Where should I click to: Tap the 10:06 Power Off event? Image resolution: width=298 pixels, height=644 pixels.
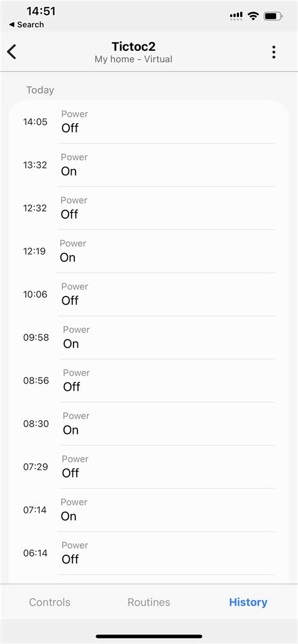[x=149, y=295]
